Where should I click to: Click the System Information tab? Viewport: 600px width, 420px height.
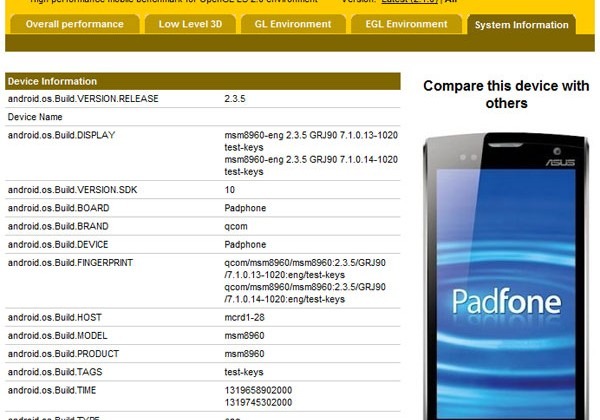pos(522,25)
